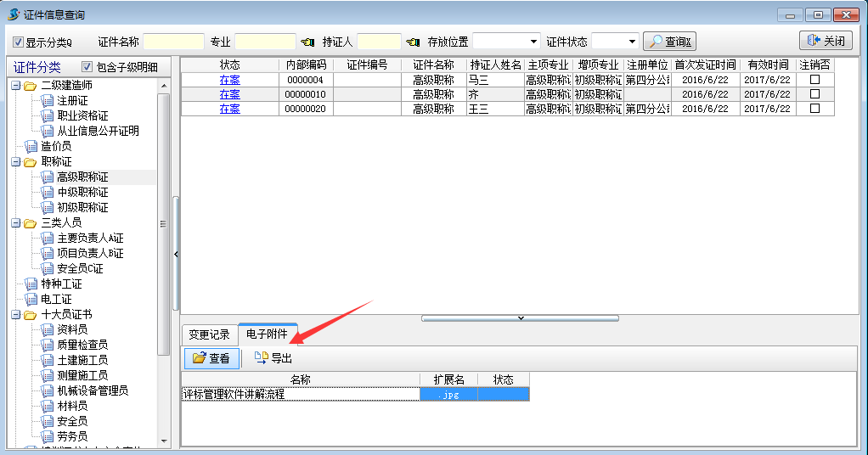Toggle the 显示分类 checkbox
Viewport: 868px width, 455px height.
(x=19, y=42)
